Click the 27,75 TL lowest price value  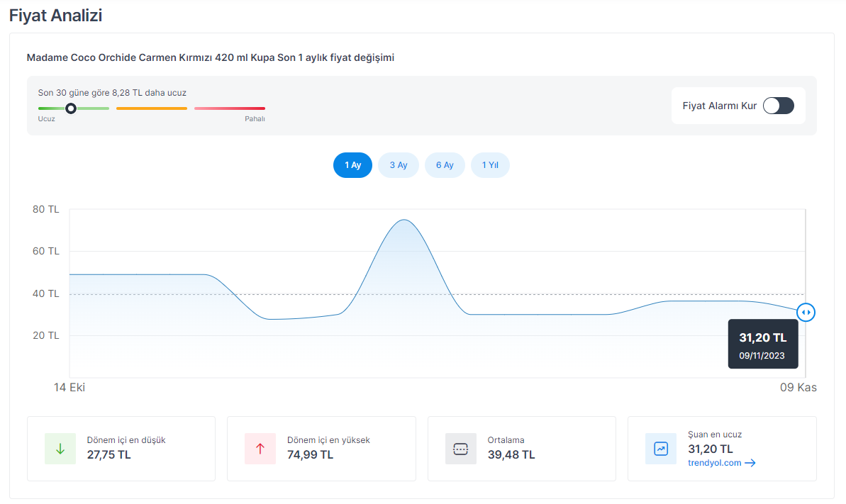click(x=109, y=455)
